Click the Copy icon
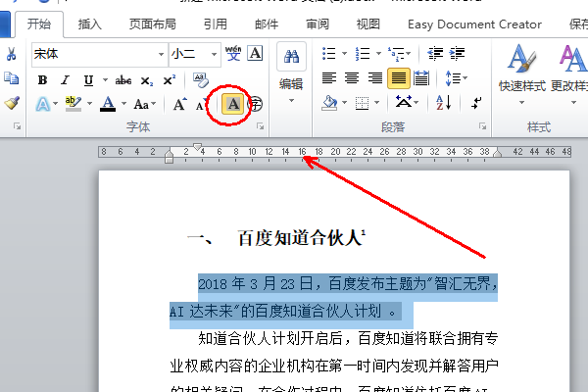The height and width of the screenshot is (392, 588). tap(11, 78)
